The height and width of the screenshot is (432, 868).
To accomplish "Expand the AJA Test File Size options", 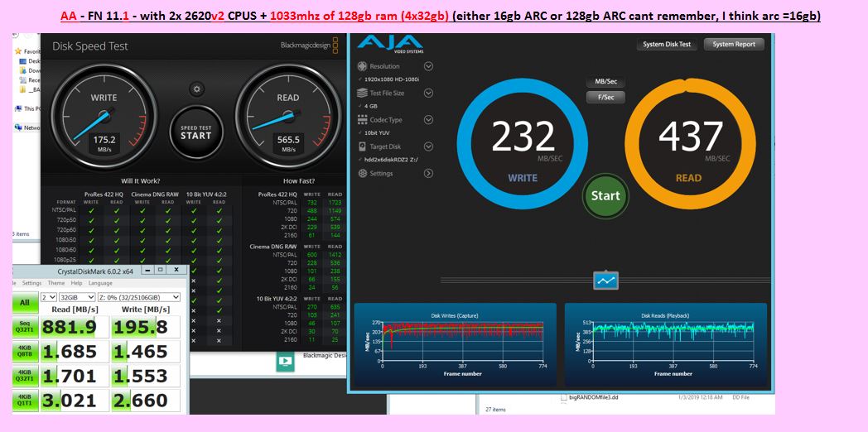I will pos(428,93).
